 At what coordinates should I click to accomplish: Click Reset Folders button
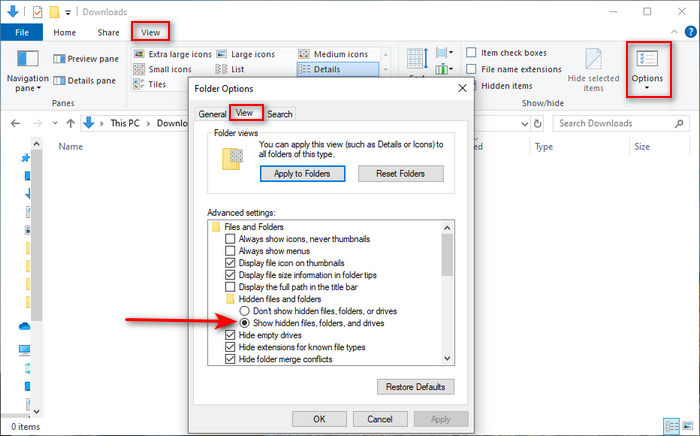(400, 174)
